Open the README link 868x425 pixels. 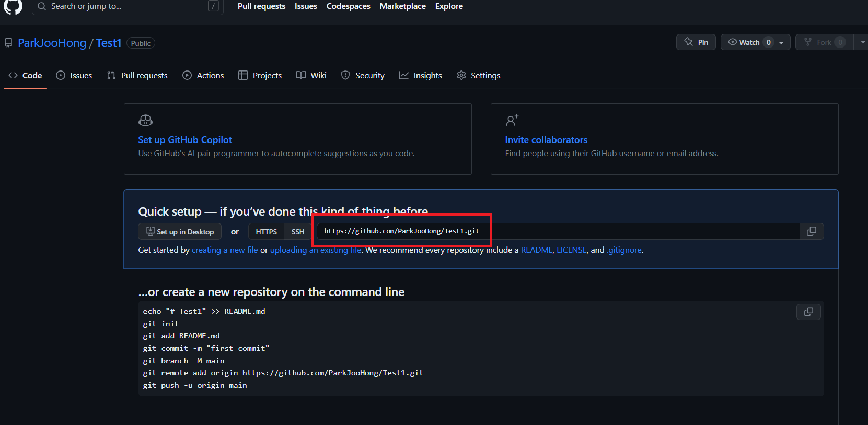click(x=537, y=250)
